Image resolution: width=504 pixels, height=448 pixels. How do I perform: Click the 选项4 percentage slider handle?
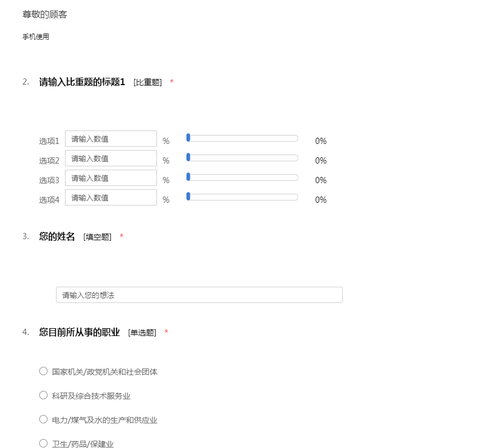pyautogui.click(x=188, y=197)
